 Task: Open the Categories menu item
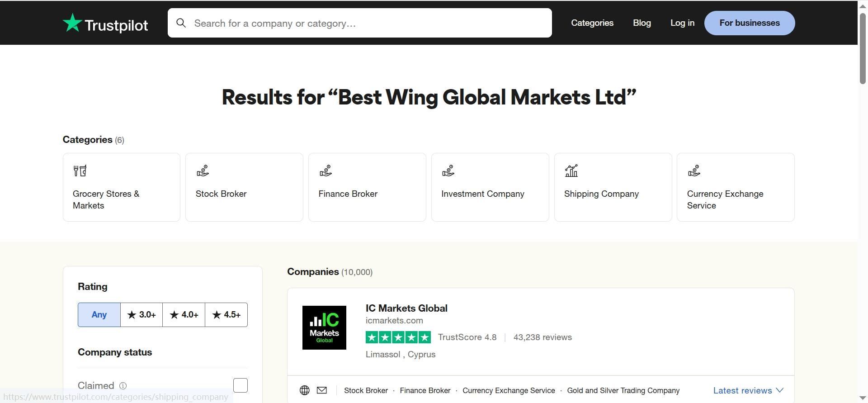[x=592, y=23]
